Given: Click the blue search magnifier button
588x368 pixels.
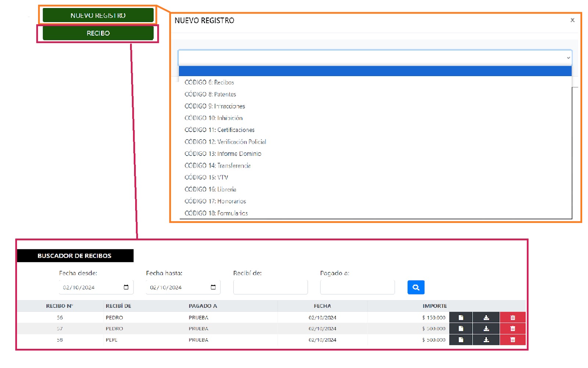Looking at the screenshot, I should (416, 287).
